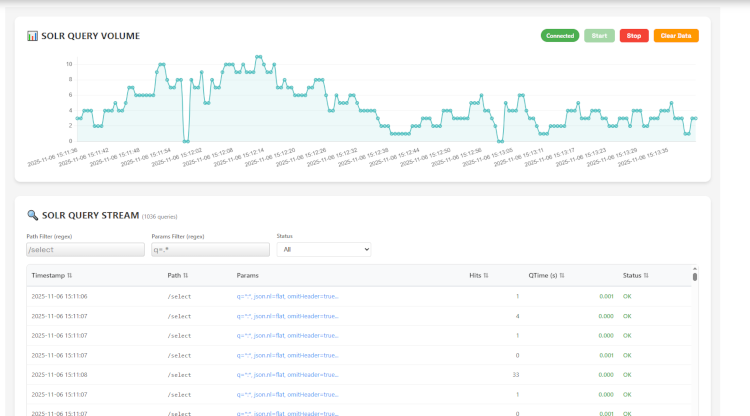The height and width of the screenshot is (416, 750).
Task: Stop the query stream with Stop button
Action: click(x=634, y=35)
